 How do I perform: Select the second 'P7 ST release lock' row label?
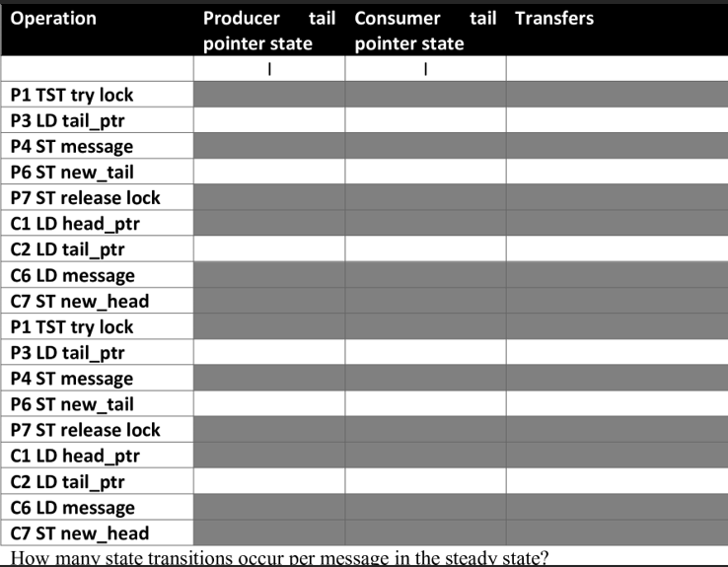[85, 430]
